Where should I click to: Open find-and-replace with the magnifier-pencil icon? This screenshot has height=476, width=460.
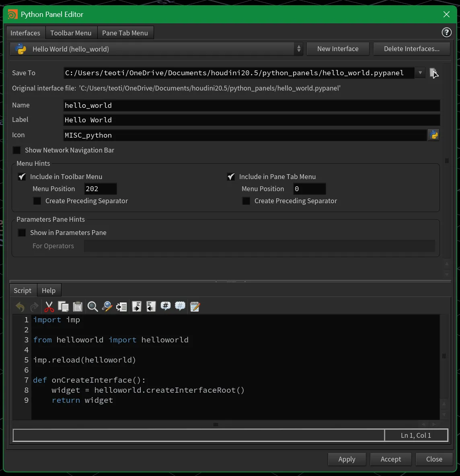[107, 306]
